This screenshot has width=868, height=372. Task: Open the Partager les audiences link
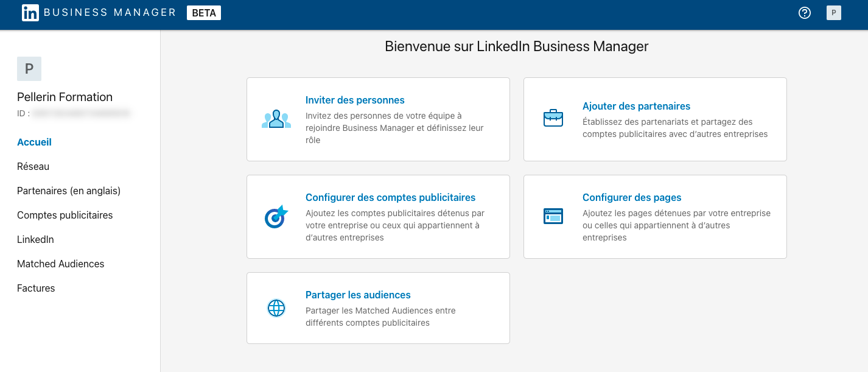click(358, 295)
